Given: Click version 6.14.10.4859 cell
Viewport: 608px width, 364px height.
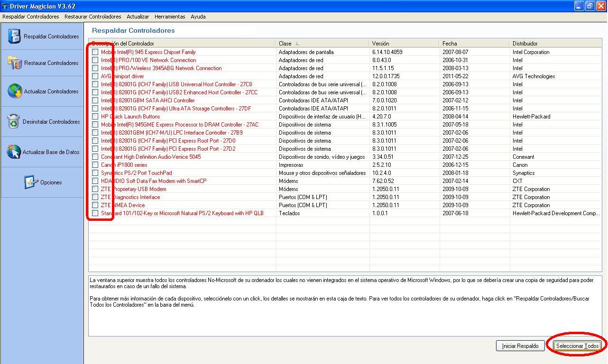Looking at the screenshot, I should (x=387, y=52).
